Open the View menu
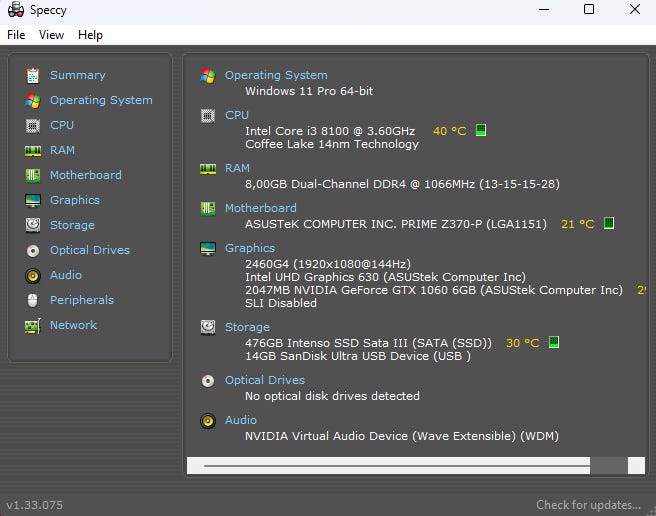 (51, 35)
